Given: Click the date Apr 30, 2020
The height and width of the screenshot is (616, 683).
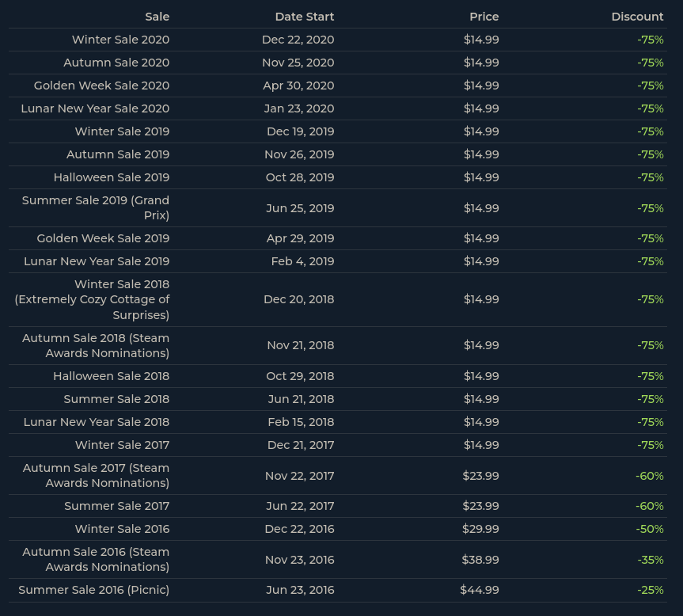Looking at the screenshot, I should click(x=298, y=86).
